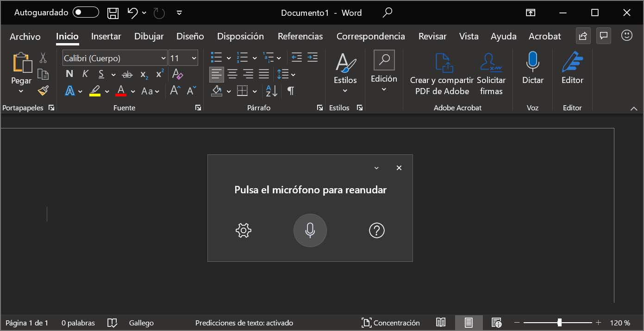
Task: Click Predicciones de texto: activado status
Action: (244, 323)
